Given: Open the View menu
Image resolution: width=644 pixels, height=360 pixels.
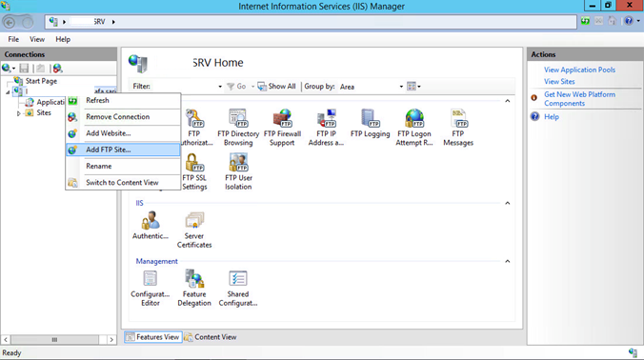Looking at the screenshot, I should 37,39.
